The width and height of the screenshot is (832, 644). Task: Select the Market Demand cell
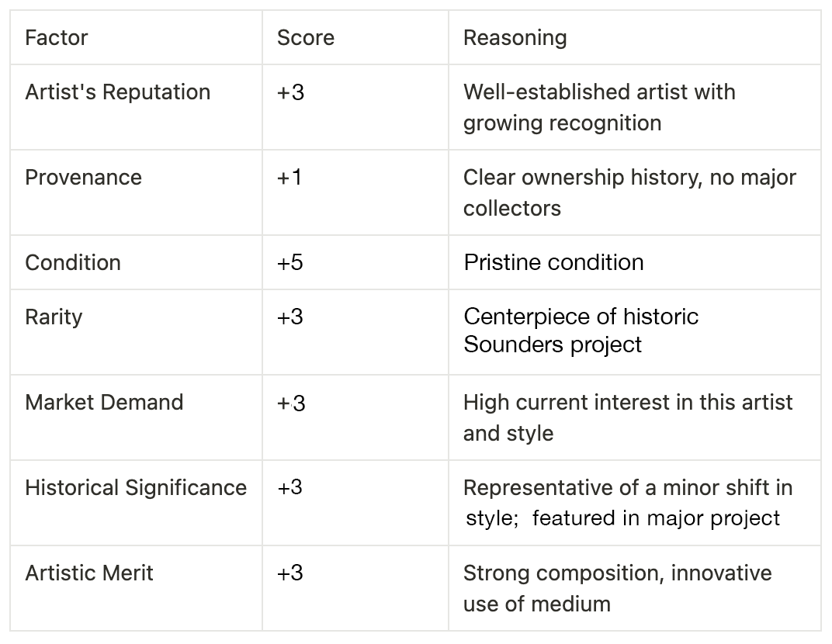(104, 402)
